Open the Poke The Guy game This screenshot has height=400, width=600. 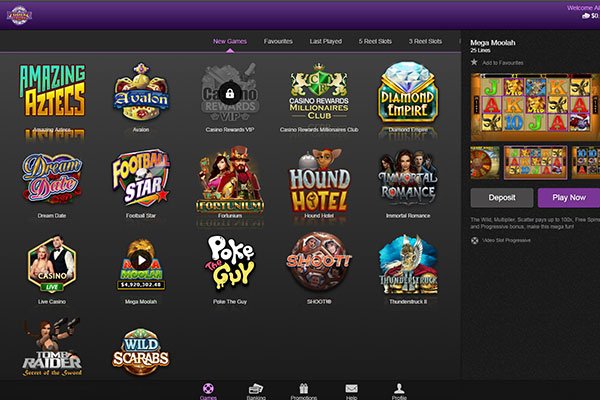click(230, 262)
